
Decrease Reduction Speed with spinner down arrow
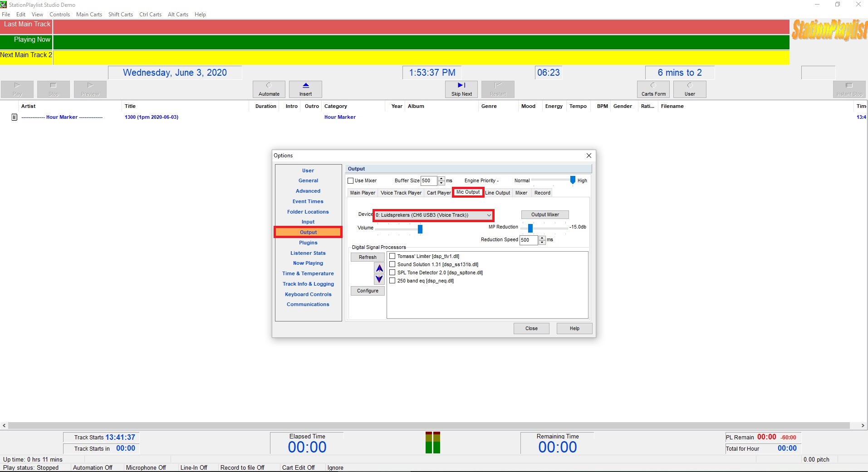[542, 242]
